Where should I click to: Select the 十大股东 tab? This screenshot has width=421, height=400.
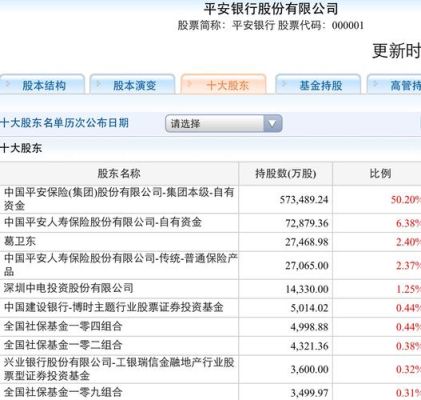(x=223, y=85)
